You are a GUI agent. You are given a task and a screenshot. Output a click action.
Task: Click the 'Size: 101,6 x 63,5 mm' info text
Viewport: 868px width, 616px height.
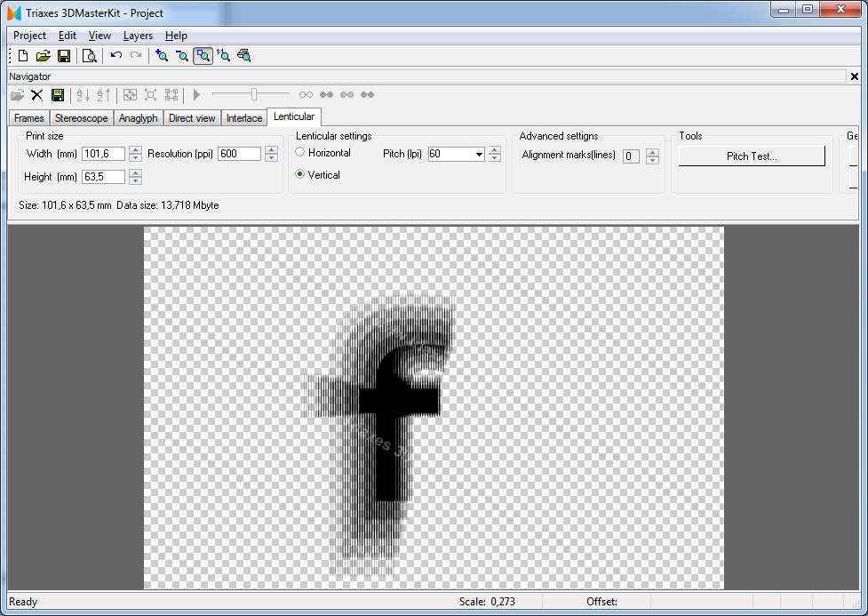click(65, 205)
